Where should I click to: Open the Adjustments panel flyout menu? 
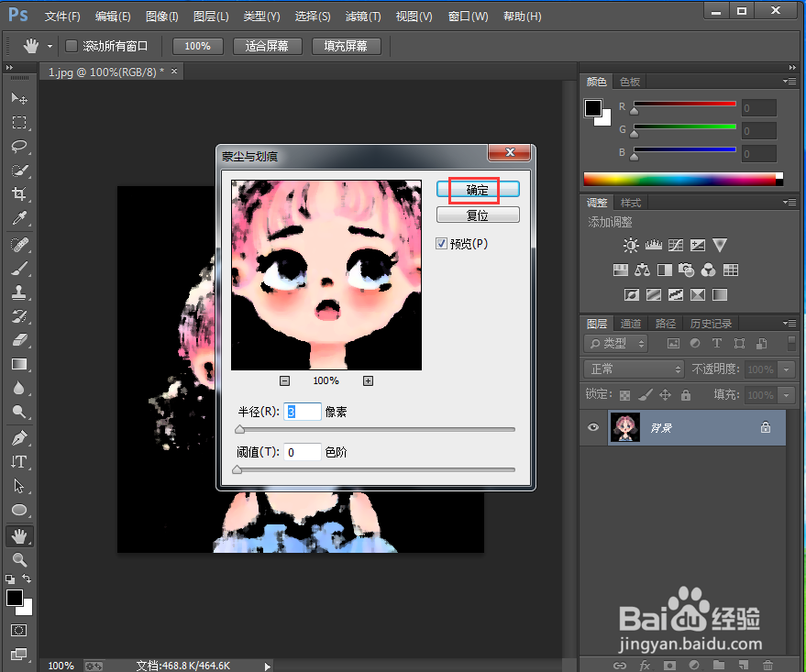point(789,203)
